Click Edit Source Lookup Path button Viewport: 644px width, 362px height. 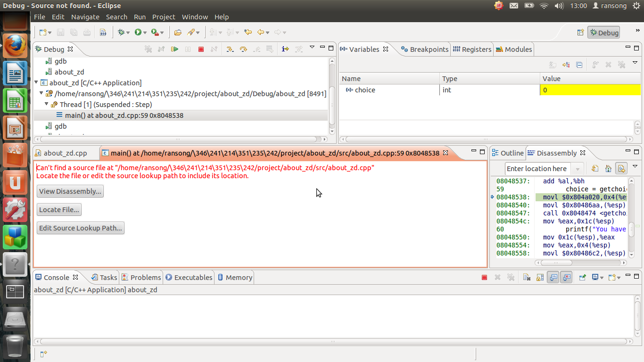click(81, 228)
